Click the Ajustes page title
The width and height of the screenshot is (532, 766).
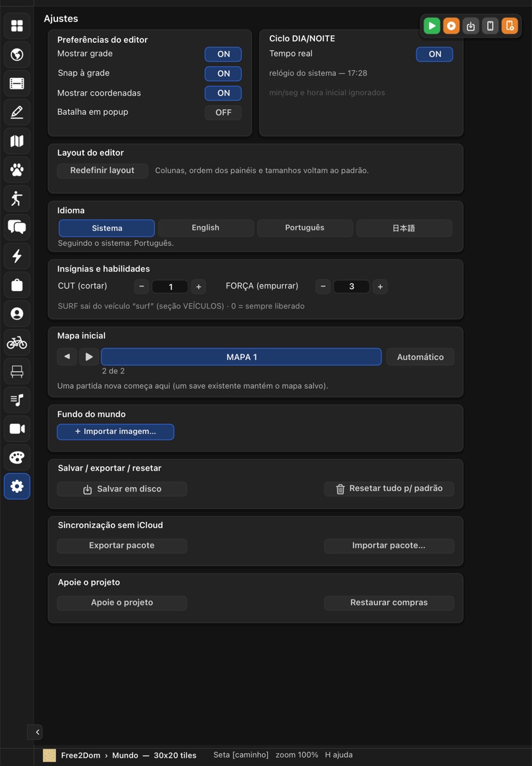coord(61,19)
